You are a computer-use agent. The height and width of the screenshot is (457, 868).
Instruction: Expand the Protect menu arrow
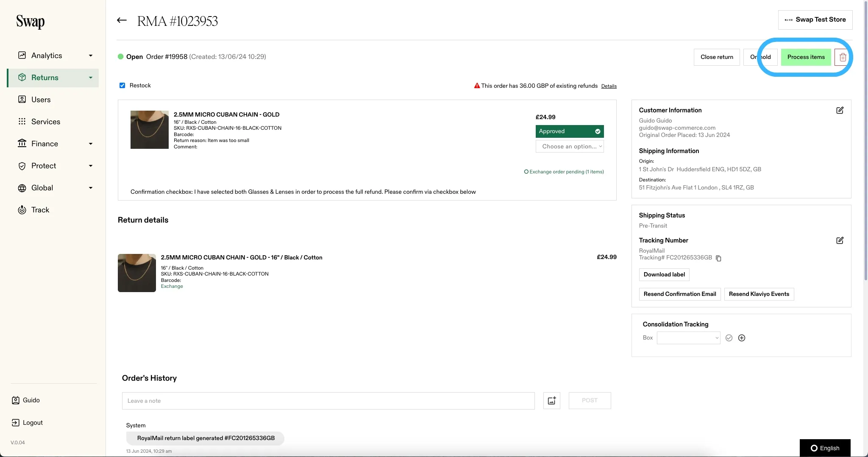[91, 166]
